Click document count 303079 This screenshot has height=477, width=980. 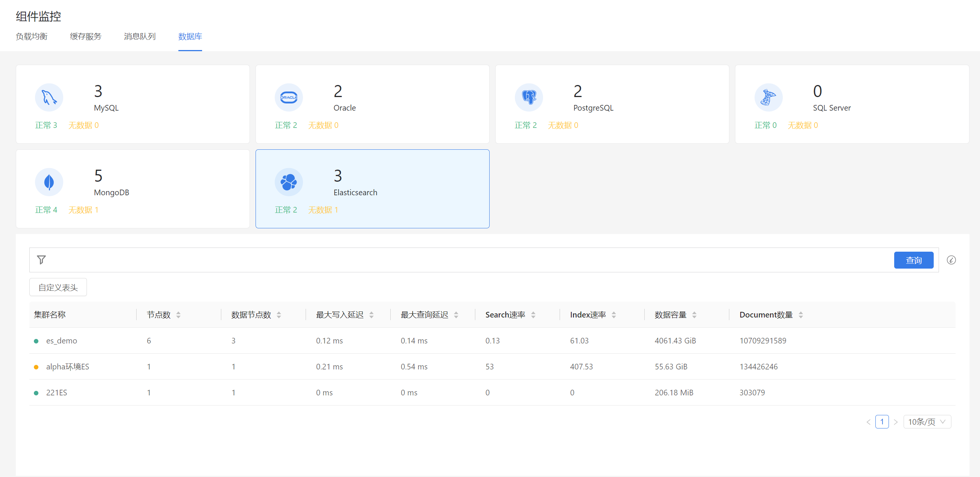click(x=752, y=392)
